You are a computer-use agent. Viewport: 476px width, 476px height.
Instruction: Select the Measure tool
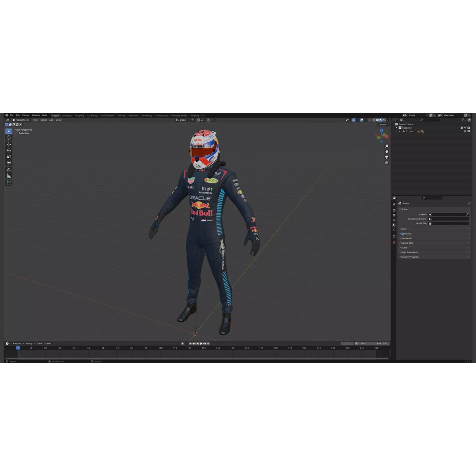tap(9, 176)
